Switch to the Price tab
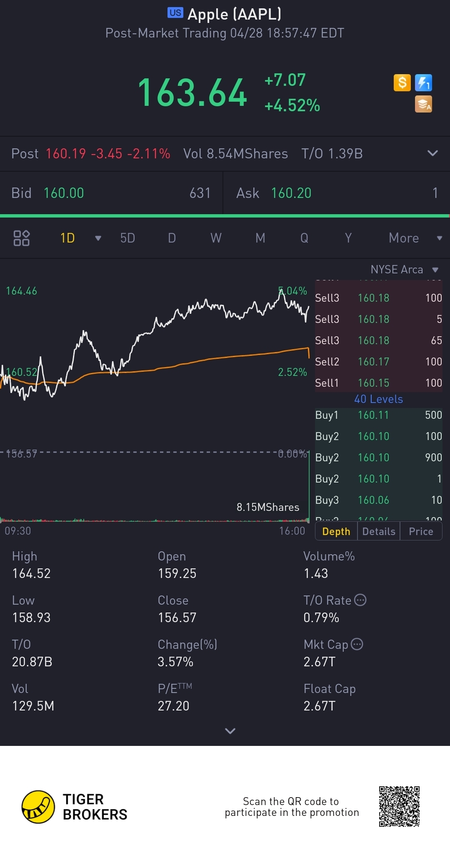450x868 pixels. 421,531
